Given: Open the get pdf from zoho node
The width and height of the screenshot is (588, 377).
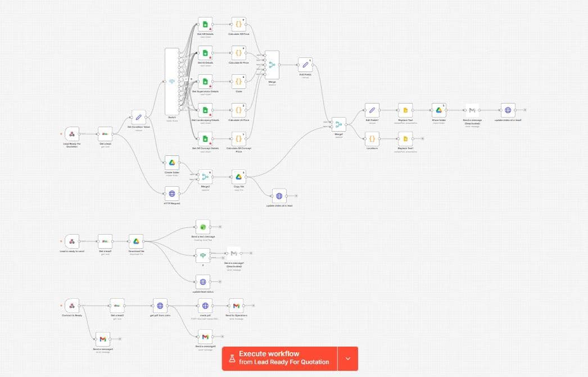Looking at the screenshot, I should [x=160, y=306].
